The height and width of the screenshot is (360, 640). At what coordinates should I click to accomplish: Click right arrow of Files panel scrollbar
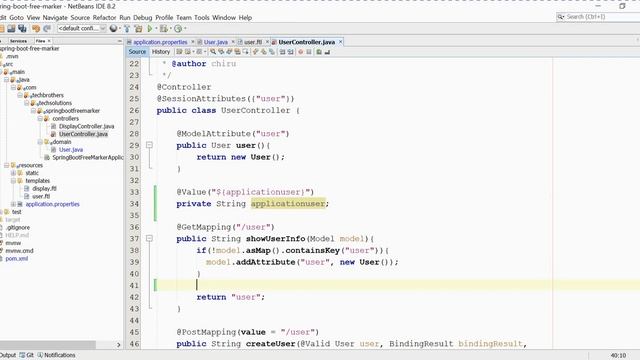tap(119, 345)
